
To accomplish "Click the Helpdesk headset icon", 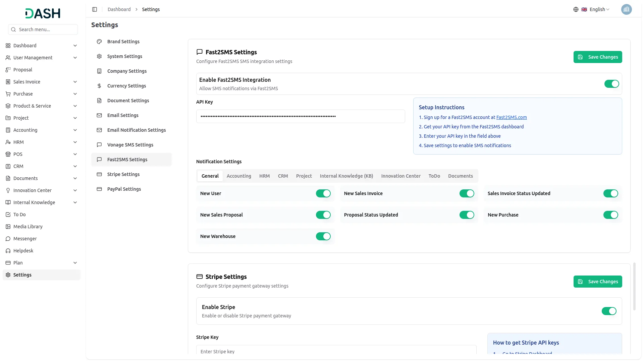I will [8, 251].
